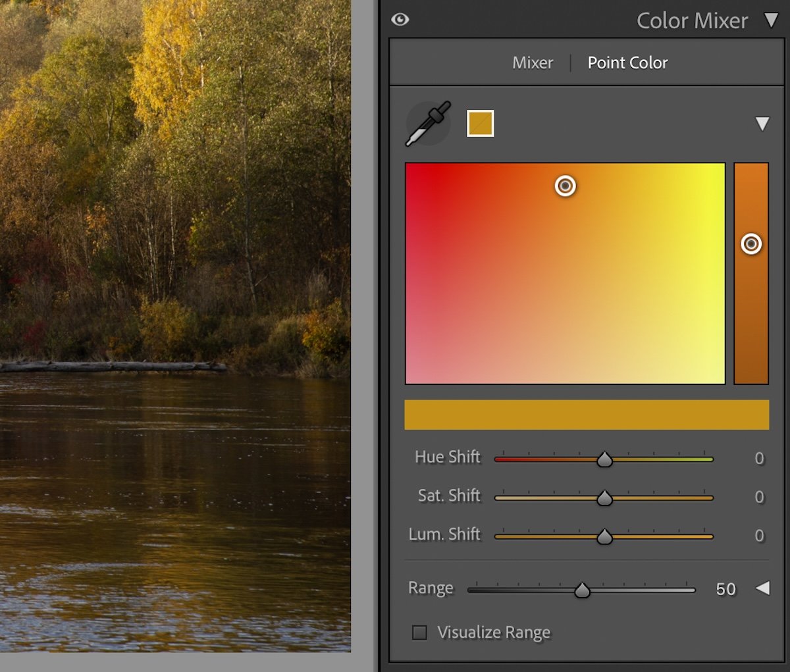Click the luminance marker on the vertical strip
Screen dimensions: 790x672
[x=751, y=244]
